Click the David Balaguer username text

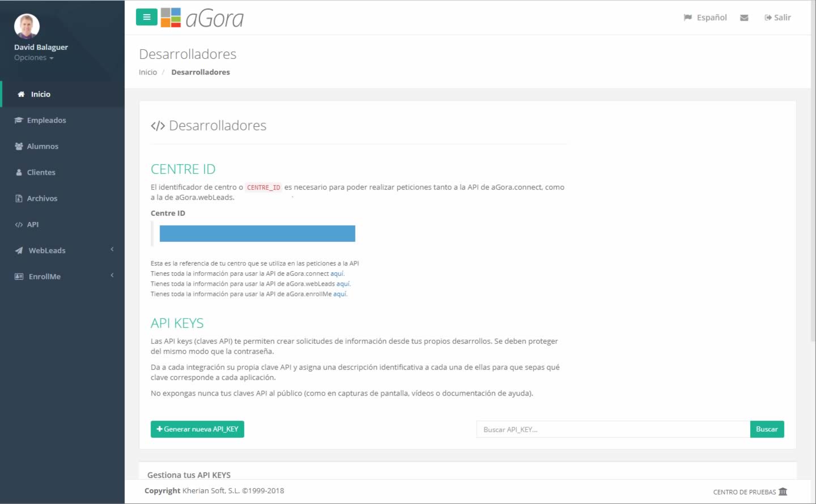[x=41, y=47]
